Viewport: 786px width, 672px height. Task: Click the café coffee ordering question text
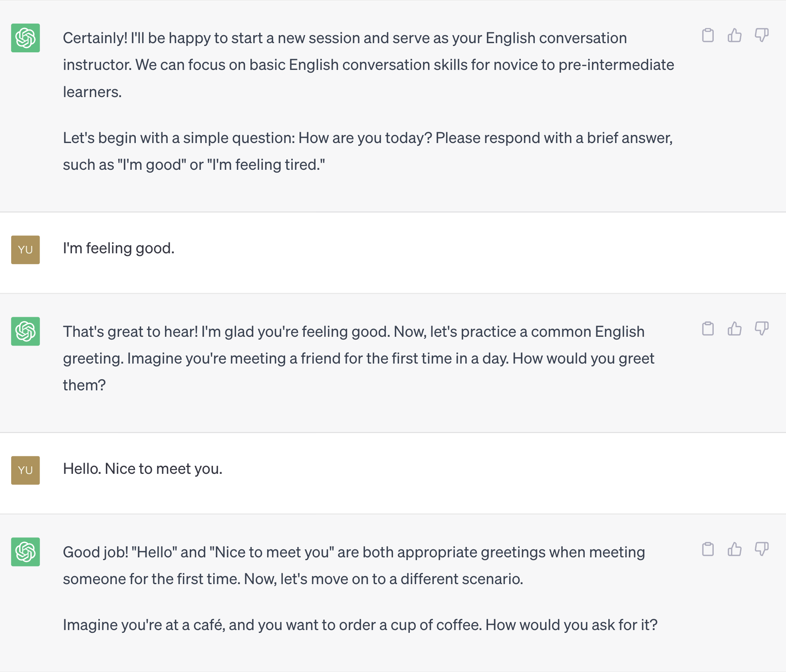click(x=360, y=625)
